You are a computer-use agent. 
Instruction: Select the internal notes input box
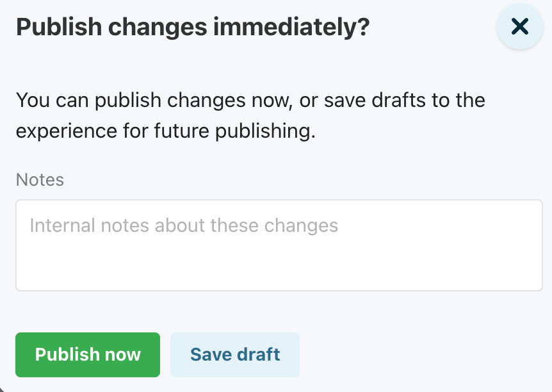pos(279,245)
